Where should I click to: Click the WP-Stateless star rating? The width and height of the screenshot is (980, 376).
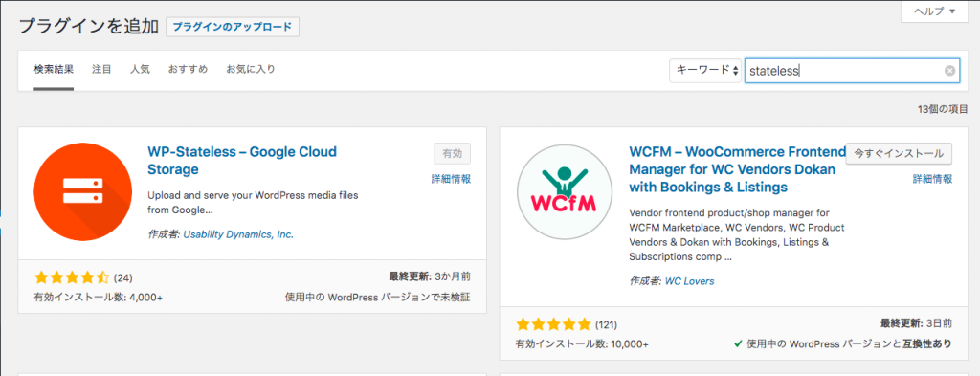pos(72,278)
